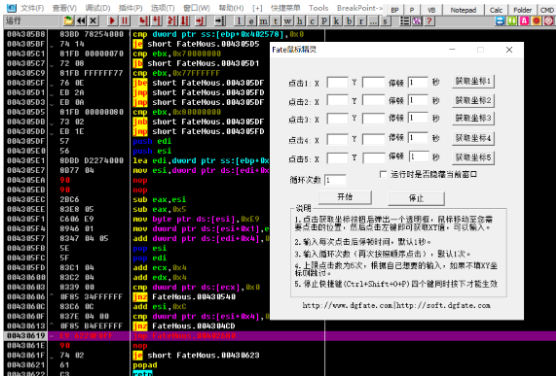Open the Windows list with the 'w' button

point(287,21)
